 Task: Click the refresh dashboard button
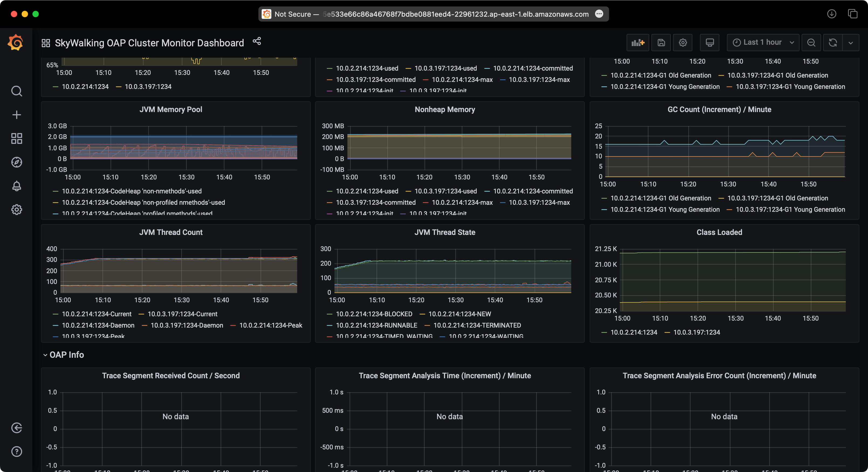coord(833,43)
